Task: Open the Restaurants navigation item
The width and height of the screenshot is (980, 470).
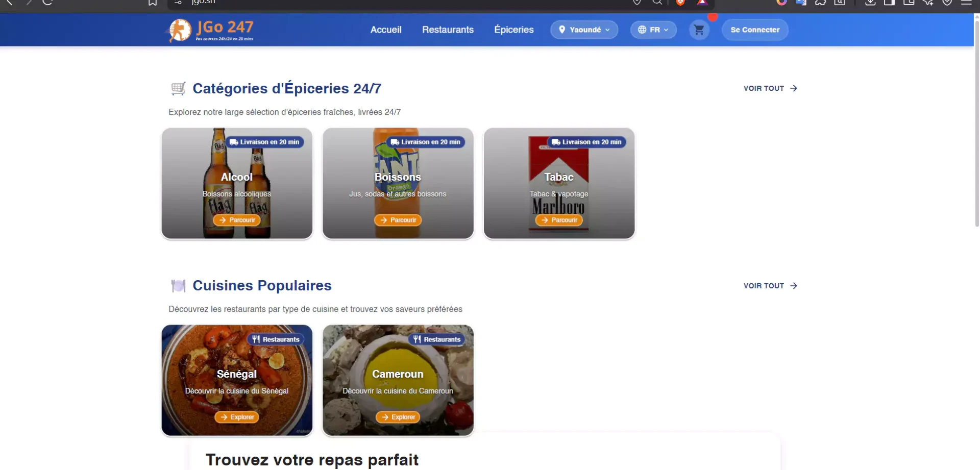Action: tap(448, 30)
